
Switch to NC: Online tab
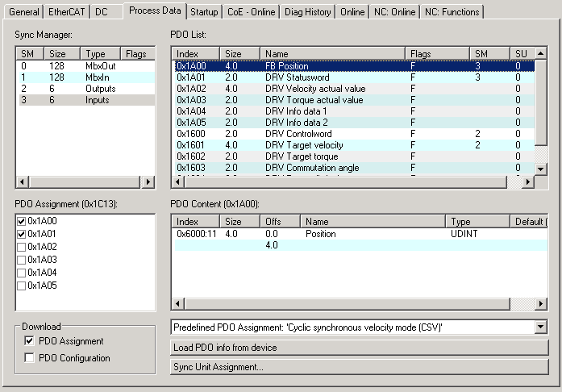pyautogui.click(x=394, y=12)
